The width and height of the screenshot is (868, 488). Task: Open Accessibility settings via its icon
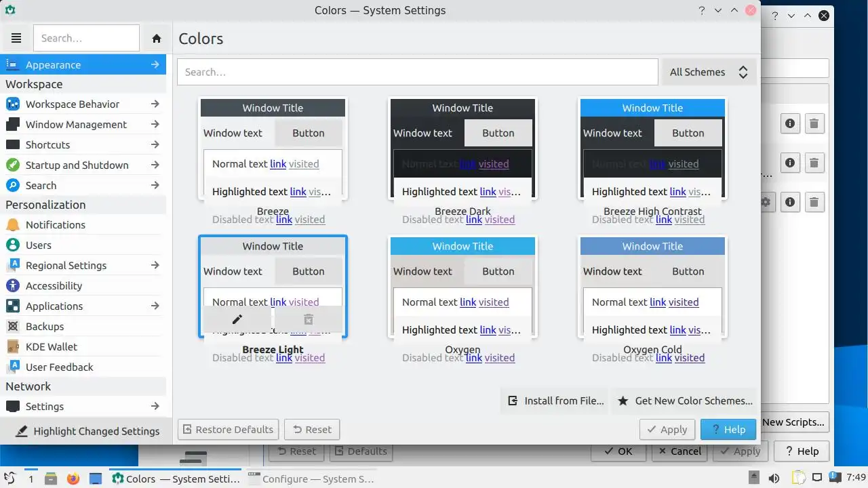pyautogui.click(x=13, y=286)
